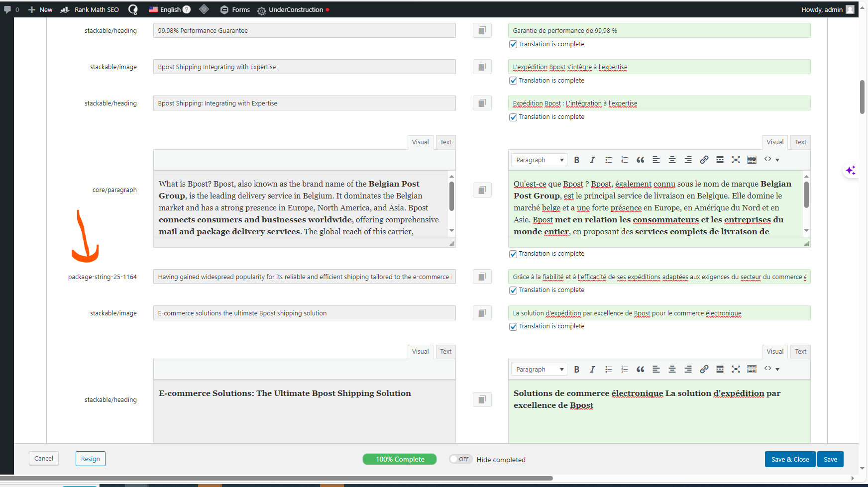Insert link in the 'Qu'est-ce que Bpost' editor
The height and width of the screenshot is (487, 868).
coord(704,160)
